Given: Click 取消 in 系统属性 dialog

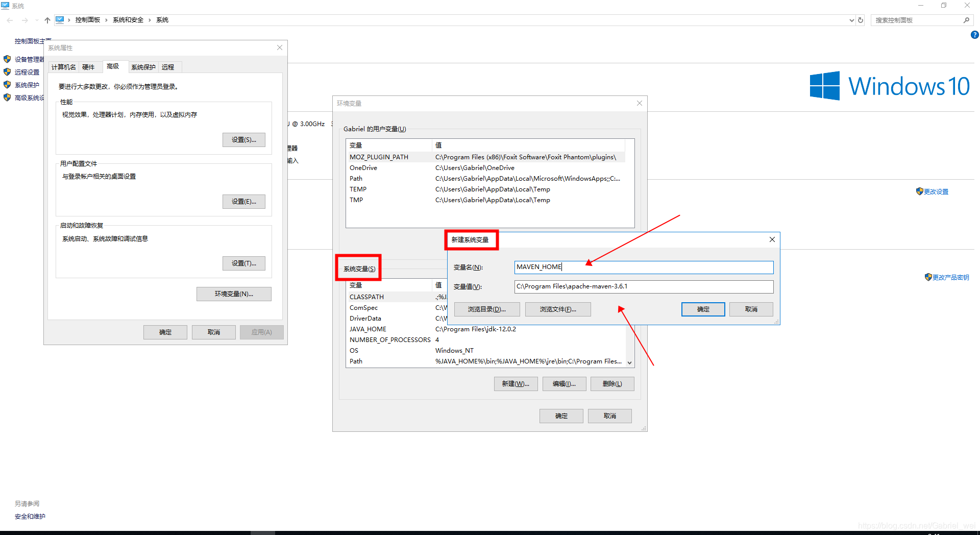Looking at the screenshot, I should coord(214,332).
